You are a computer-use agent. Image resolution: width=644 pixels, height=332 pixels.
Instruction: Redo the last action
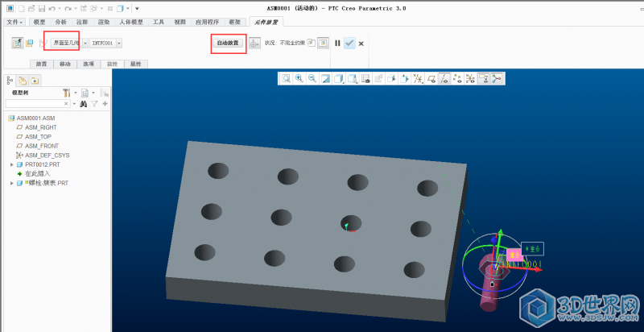[x=68, y=8]
